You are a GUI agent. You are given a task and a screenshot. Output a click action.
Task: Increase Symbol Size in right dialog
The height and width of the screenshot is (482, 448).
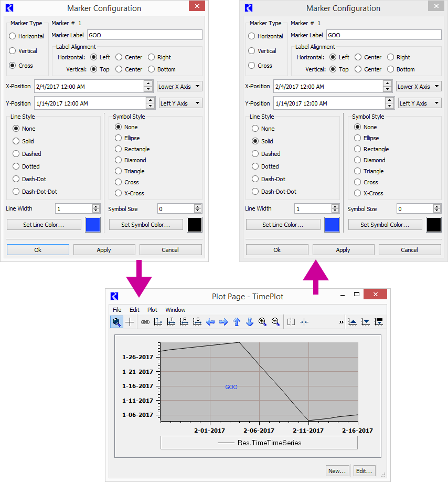click(436, 206)
